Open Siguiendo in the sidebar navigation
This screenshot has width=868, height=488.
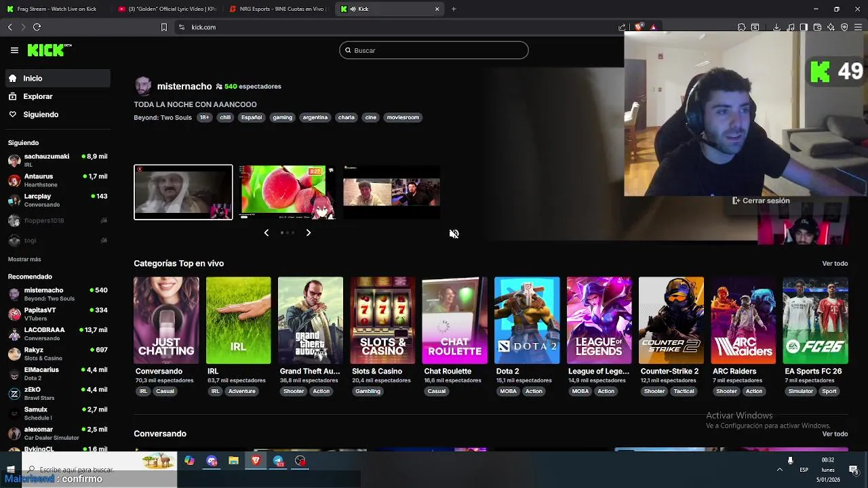pos(58,115)
